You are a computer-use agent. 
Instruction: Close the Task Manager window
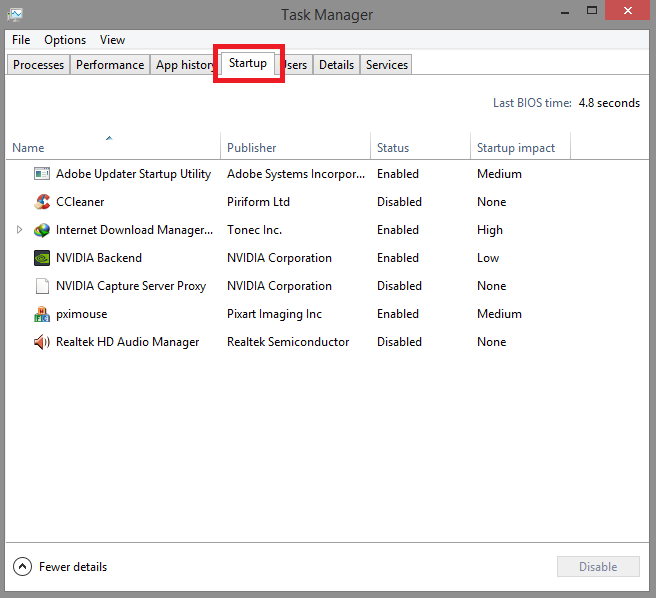pyautogui.click(x=628, y=10)
